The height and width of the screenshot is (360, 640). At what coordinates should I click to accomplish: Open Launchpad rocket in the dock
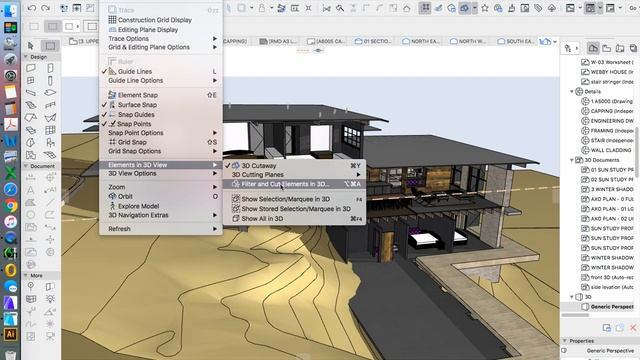(10, 60)
